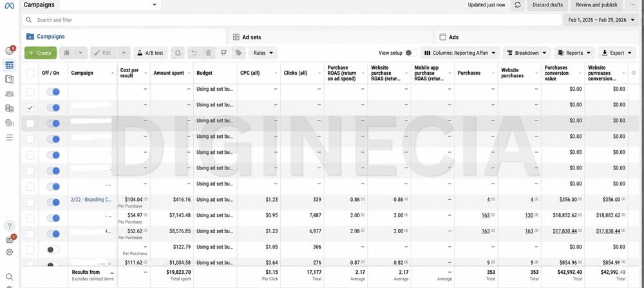Click the 17,177 total clicks value

[x=313, y=272]
